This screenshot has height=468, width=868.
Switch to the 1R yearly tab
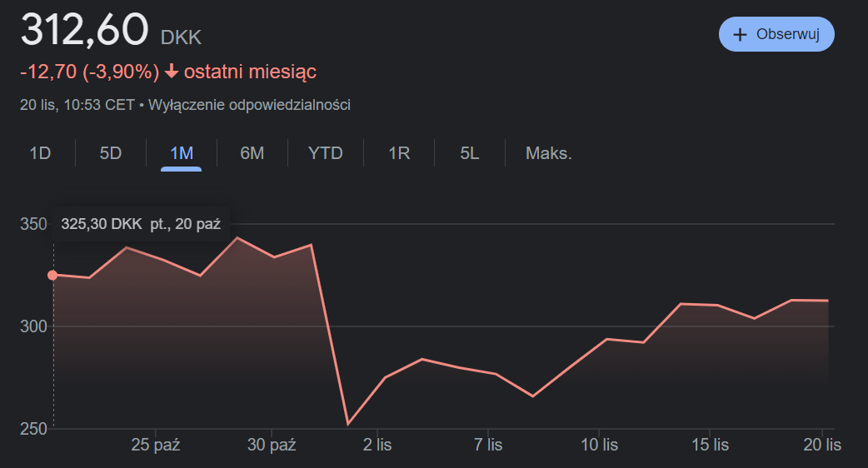point(399,153)
